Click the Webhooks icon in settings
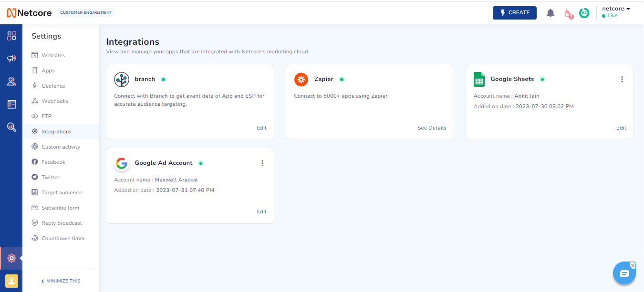 [34, 101]
